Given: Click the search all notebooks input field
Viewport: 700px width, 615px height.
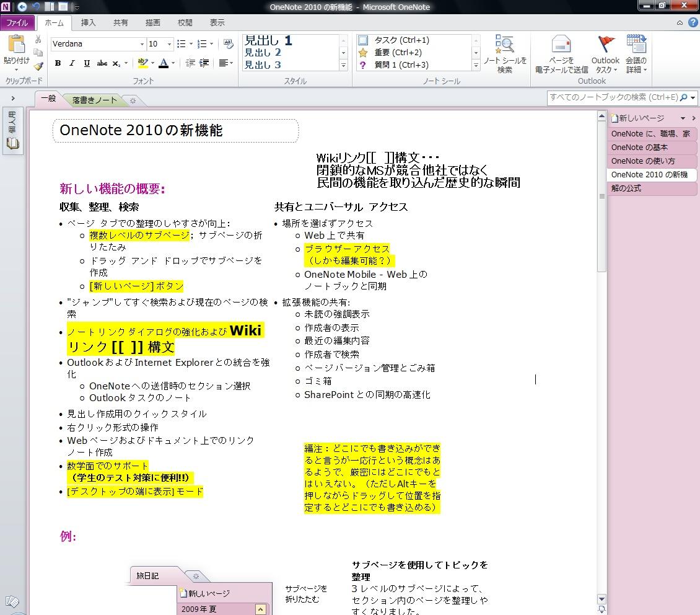Looking at the screenshot, I should [613, 97].
